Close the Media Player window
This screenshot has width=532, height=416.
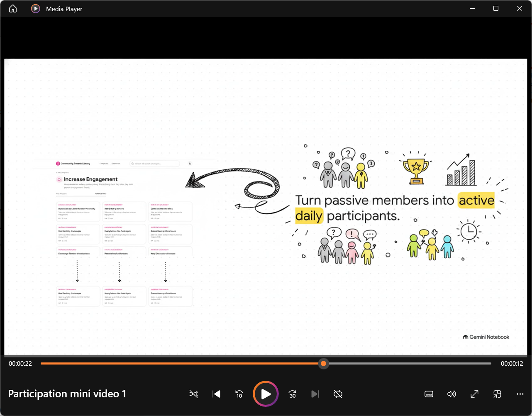[520, 9]
